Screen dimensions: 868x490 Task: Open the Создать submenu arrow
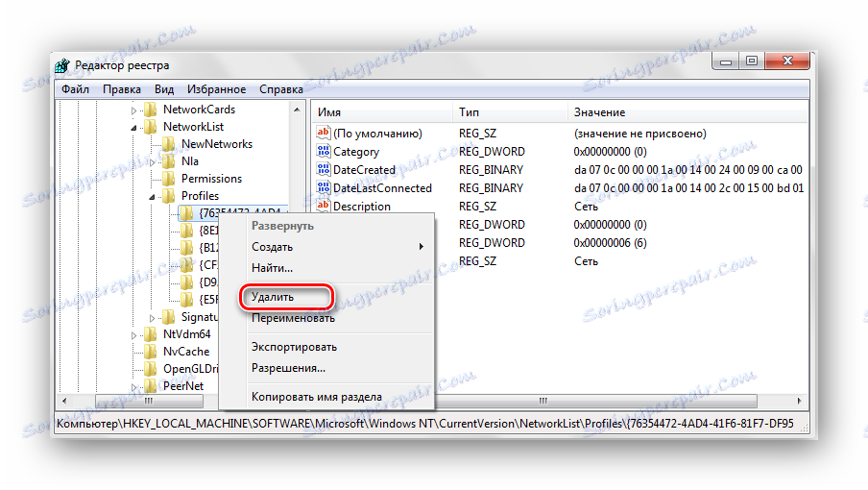click(422, 247)
